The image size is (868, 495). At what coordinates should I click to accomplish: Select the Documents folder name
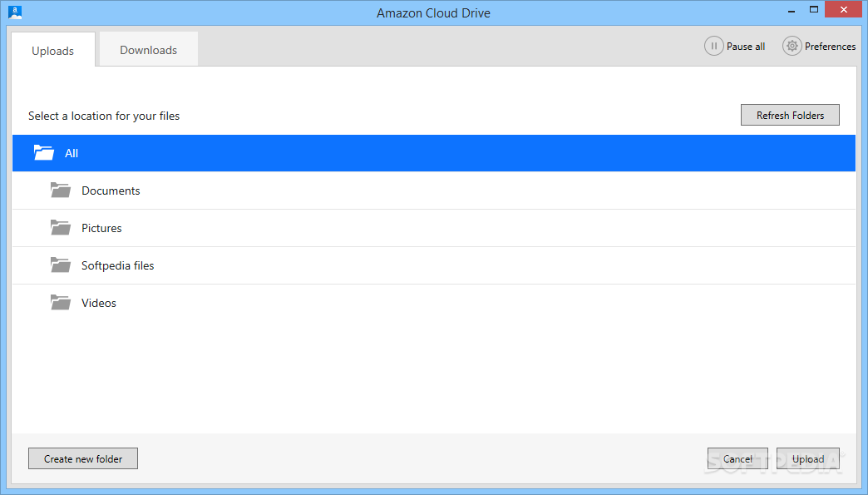point(111,191)
